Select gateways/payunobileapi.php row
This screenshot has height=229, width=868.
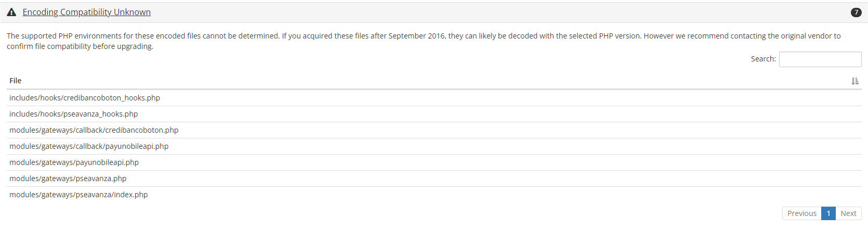74,162
